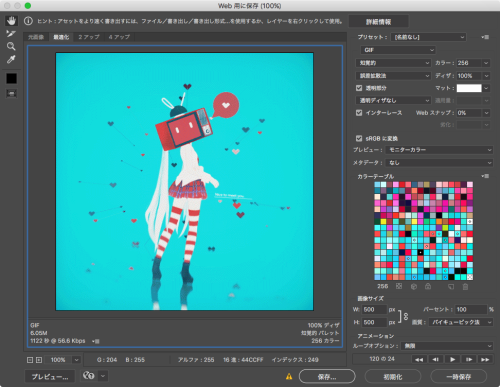Toggle the sRGB に変換 checkbox

pyautogui.click(x=359, y=138)
